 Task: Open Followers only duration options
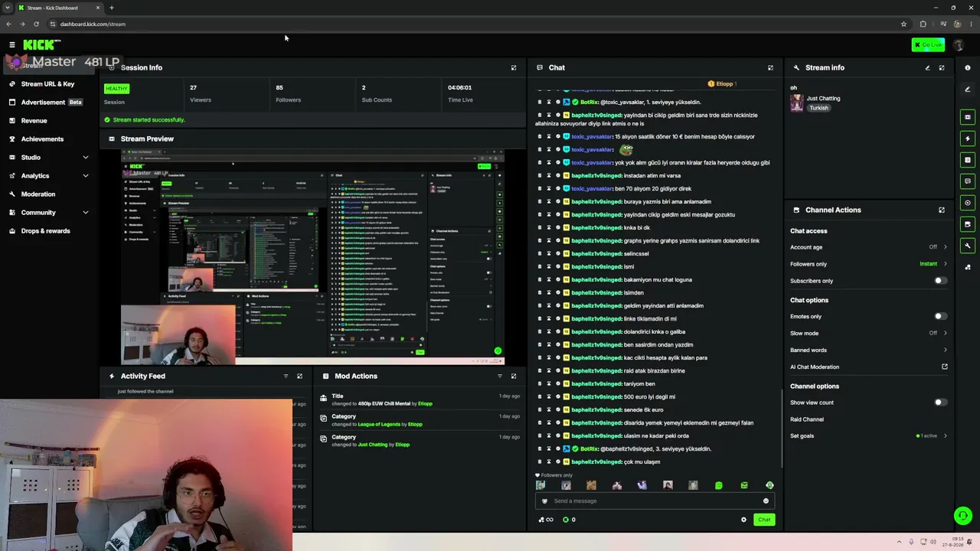(x=869, y=264)
